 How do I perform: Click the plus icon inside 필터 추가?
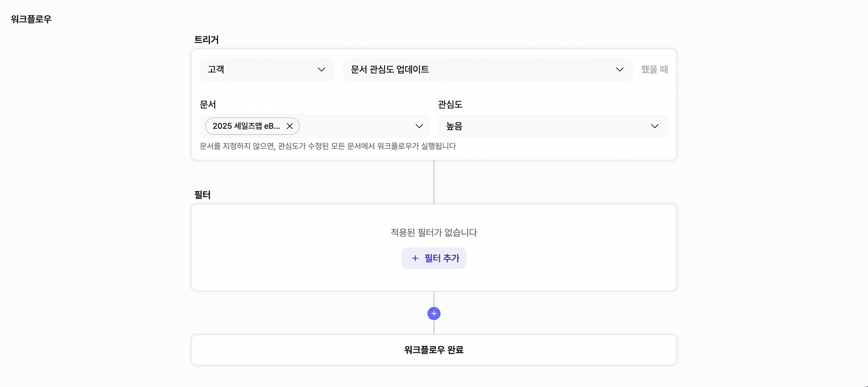pyautogui.click(x=415, y=258)
